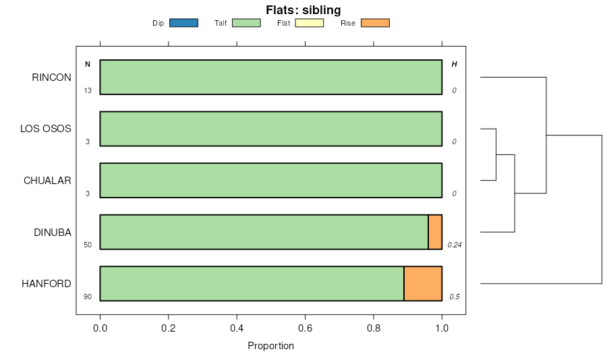Click HANFORD's 0.5 entropy value
The width and height of the screenshot is (607, 364).
455,297
